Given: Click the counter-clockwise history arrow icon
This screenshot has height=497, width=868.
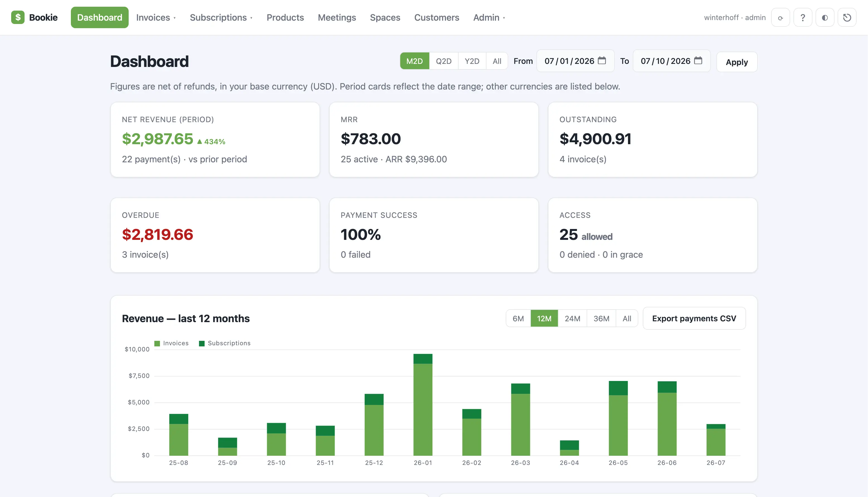Looking at the screenshot, I should tap(847, 18).
